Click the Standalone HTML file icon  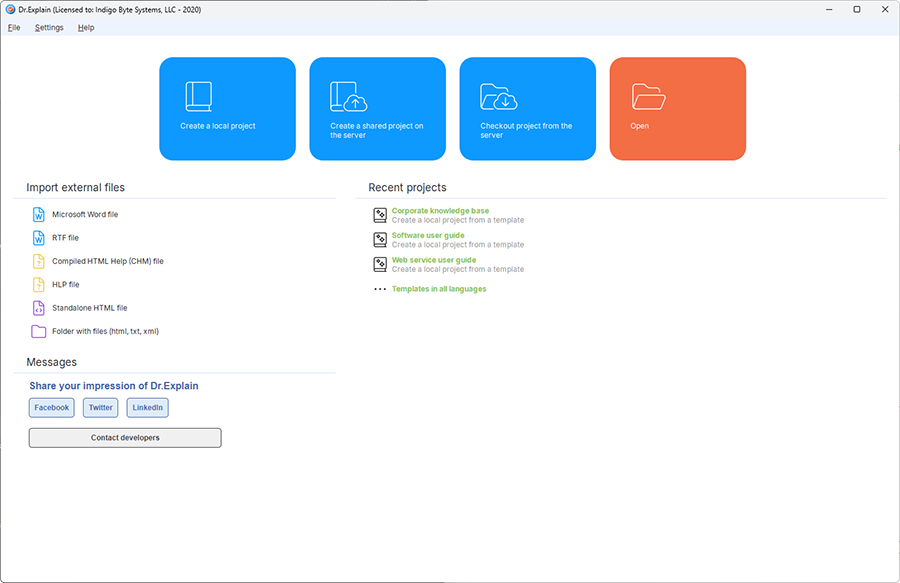coord(38,308)
